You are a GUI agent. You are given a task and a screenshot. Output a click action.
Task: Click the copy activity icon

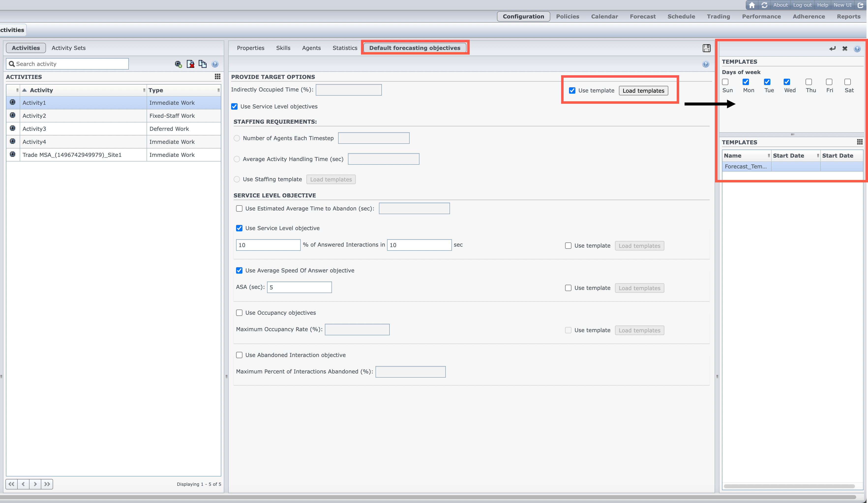(x=203, y=64)
